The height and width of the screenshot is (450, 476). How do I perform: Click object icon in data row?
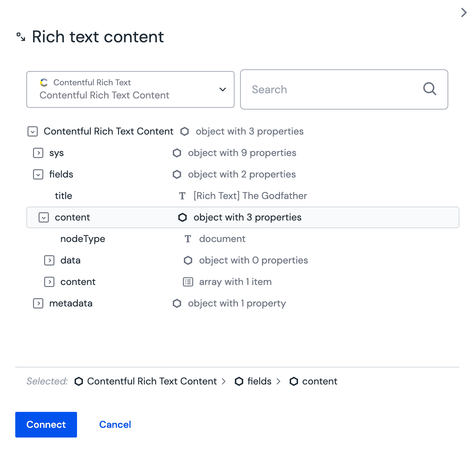point(188,260)
